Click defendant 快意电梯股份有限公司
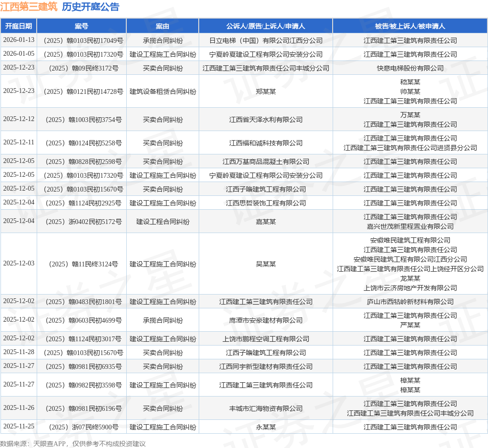Viewport: 488px width, 448px height. 410,68
